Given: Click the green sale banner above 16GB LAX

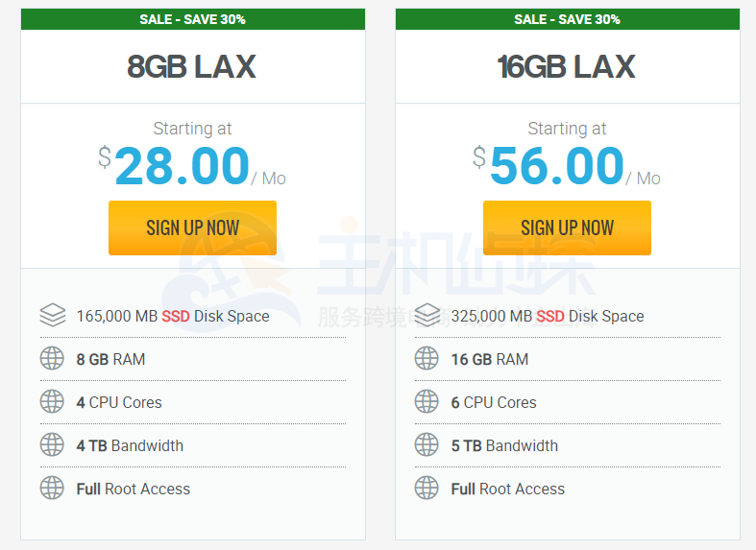Looking at the screenshot, I should click(x=567, y=19).
